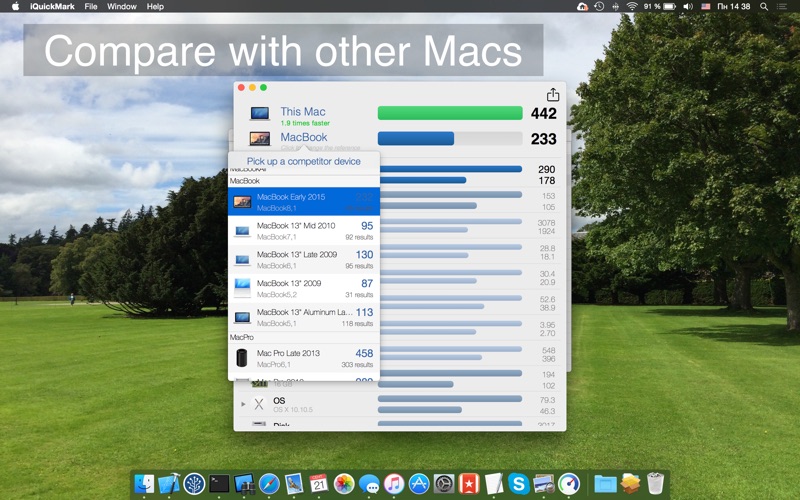Click the 442 score value

pyautogui.click(x=543, y=113)
